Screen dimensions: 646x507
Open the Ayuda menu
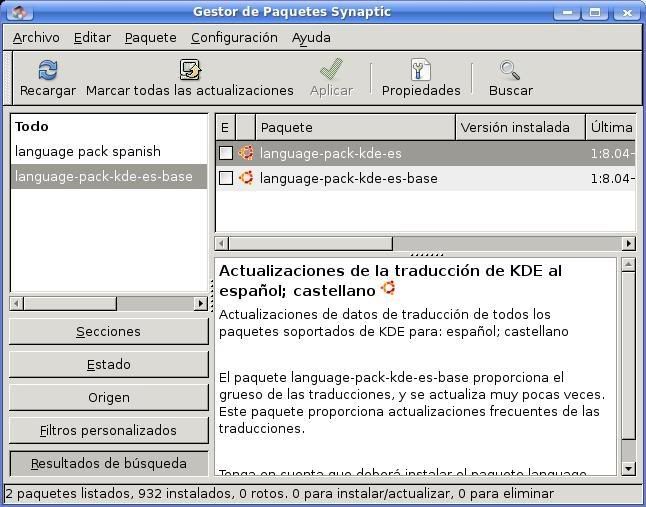311,37
